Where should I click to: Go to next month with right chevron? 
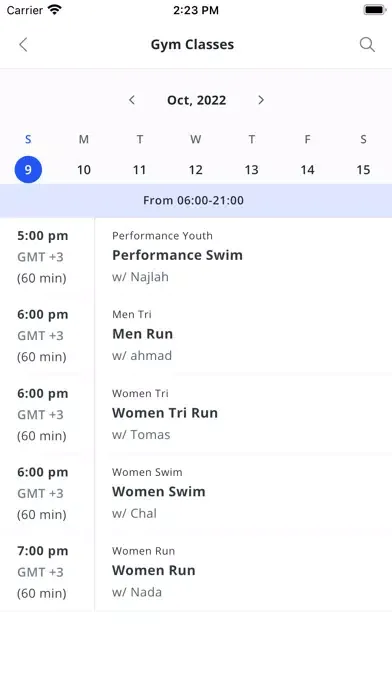[x=261, y=100]
